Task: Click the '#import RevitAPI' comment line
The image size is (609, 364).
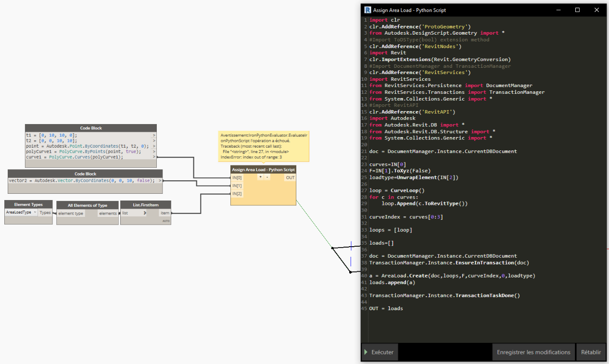Action: [x=393, y=105]
